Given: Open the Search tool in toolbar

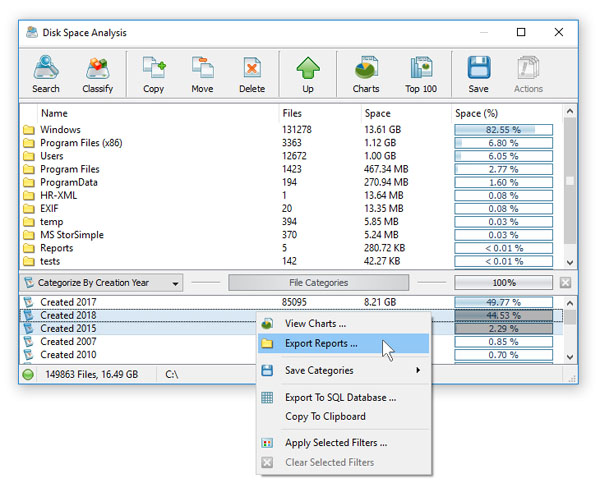Looking at the screenshot, I should coord(46,75).
